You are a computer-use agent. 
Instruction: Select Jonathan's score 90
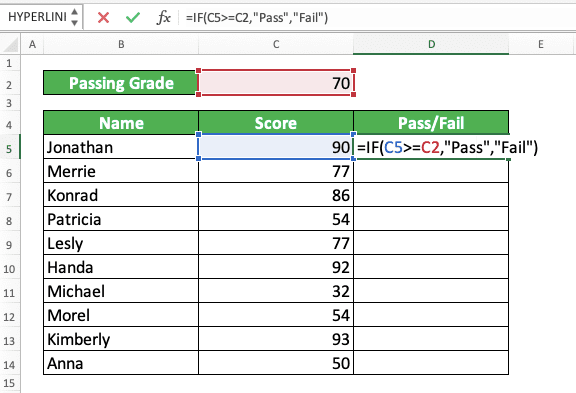276,147
